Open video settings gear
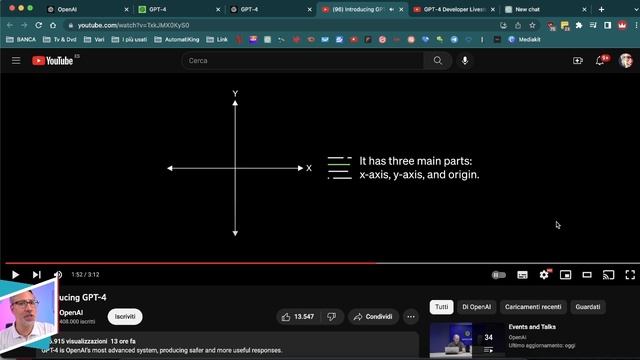Image resolution: width=640 pixels, height=360 pixels. point(544,275)
